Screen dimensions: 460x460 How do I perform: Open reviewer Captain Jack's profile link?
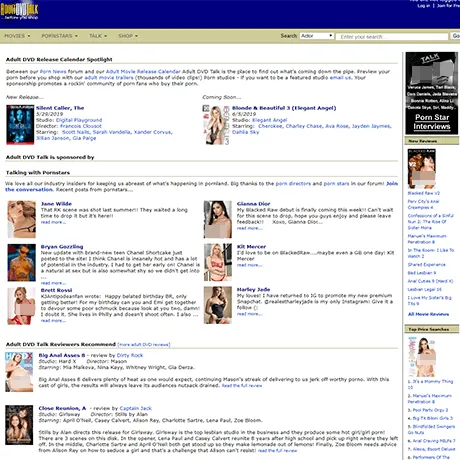click(x=135, y=408)
